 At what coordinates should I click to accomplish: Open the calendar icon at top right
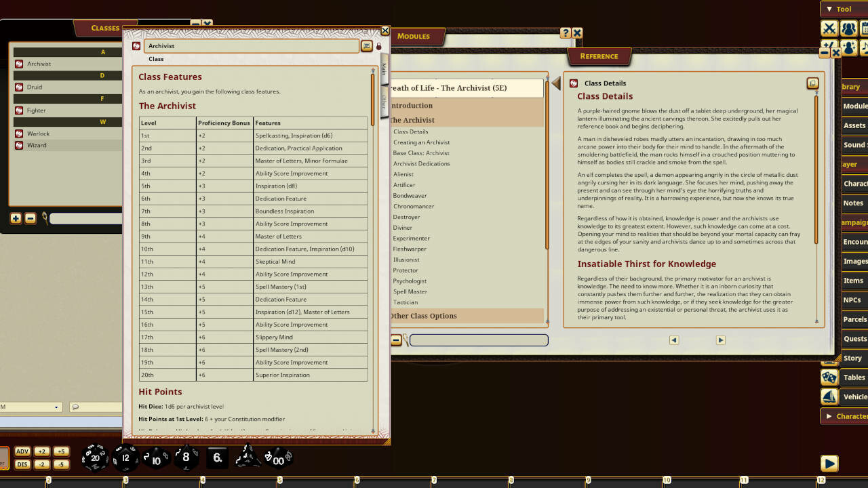pos(866,28)
